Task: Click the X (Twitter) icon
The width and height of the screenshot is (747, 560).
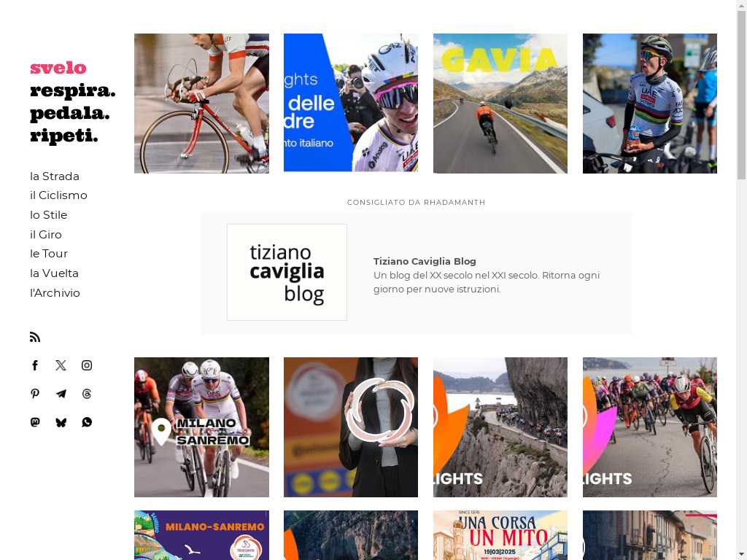Action: 61,365
